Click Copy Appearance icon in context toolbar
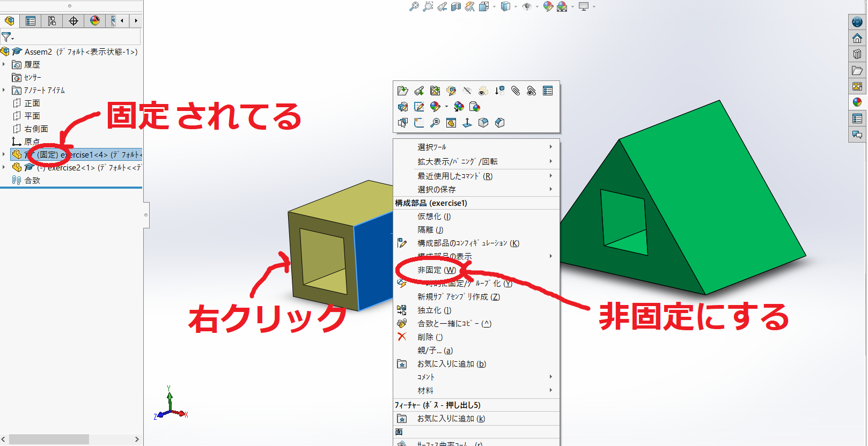Viewport: 868px width, 446px height. pyautogui.click(x=459, y=107)
